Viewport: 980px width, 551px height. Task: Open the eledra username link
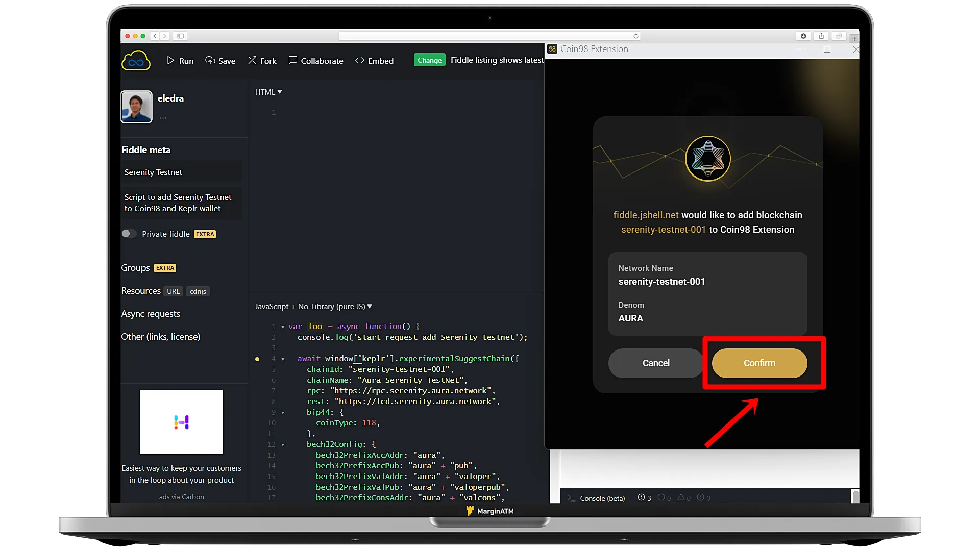(x=170, y=98)
